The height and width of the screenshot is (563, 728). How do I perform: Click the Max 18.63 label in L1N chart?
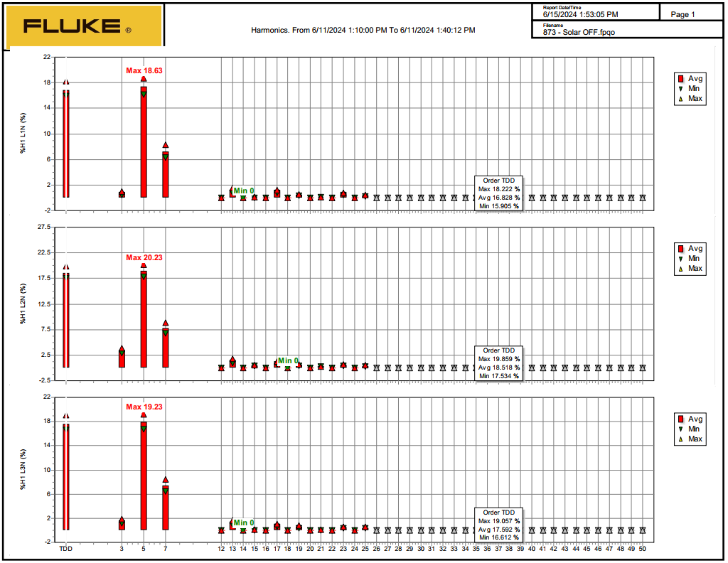pos(144,70)
